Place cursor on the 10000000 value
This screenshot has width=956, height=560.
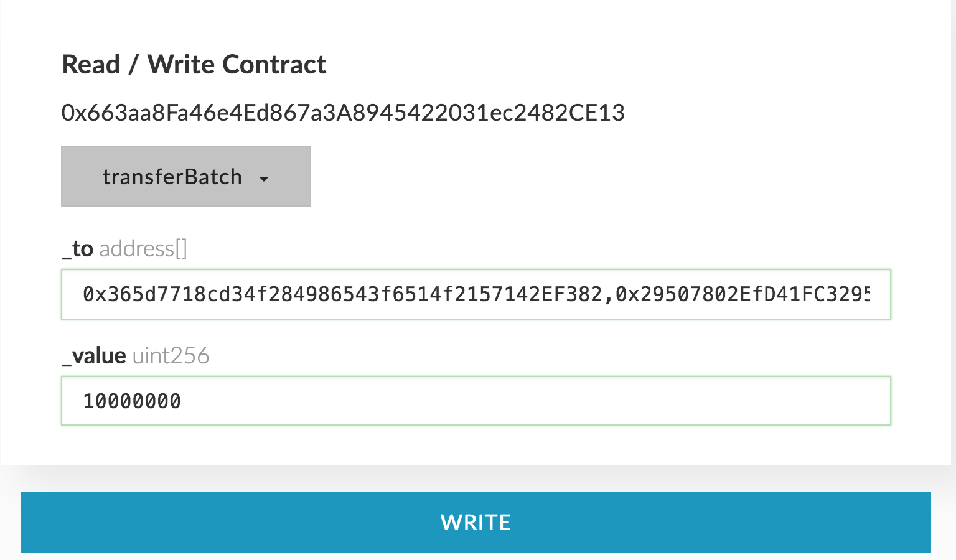tap(132, 401)
